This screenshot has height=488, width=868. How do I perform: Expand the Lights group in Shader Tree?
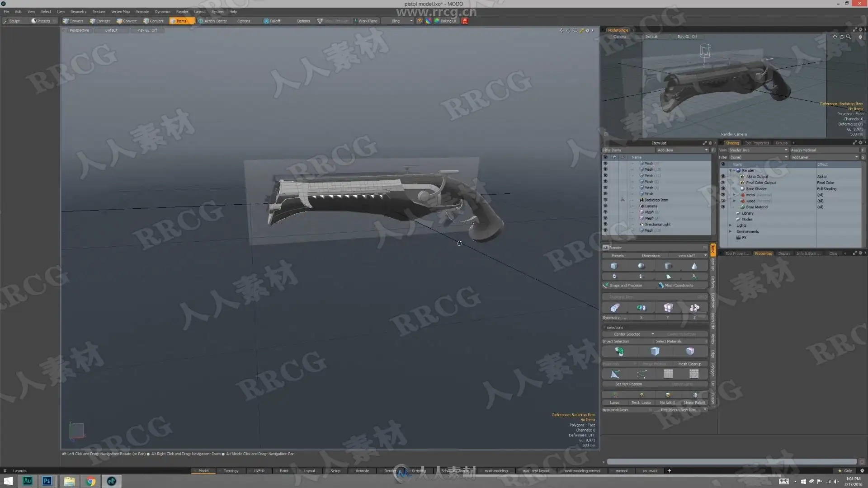(730, 225)
